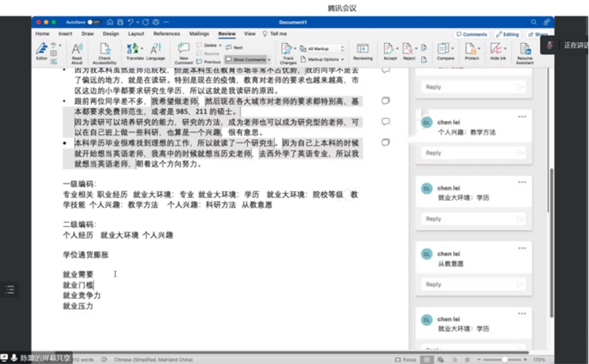Viewport: 589px width, 364px height.
Task: Click the Protect document icon
Action: 471,49
